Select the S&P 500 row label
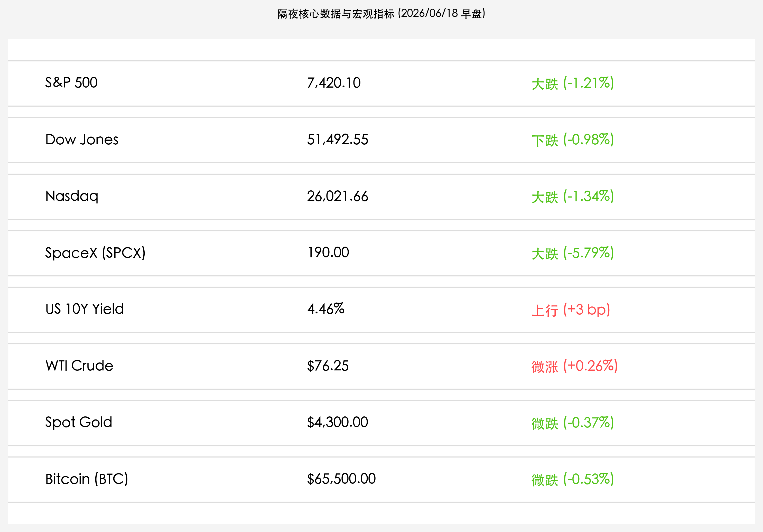The image size is (763, 532). pos(71,83)
